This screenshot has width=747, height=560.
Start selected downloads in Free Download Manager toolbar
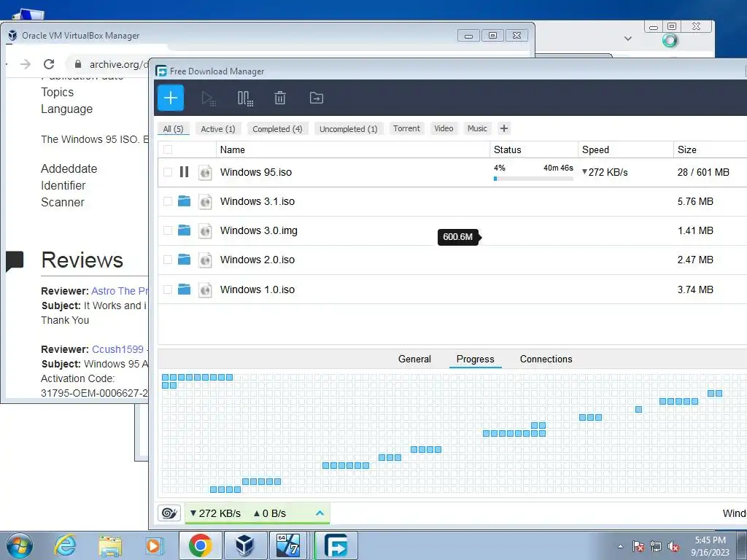click(x=208, y=98)
